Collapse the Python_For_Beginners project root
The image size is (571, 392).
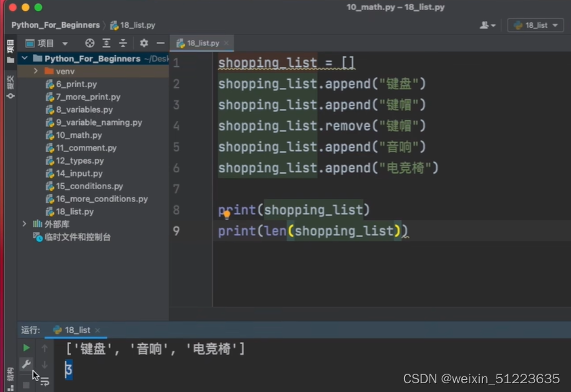[x=24, y=58]
